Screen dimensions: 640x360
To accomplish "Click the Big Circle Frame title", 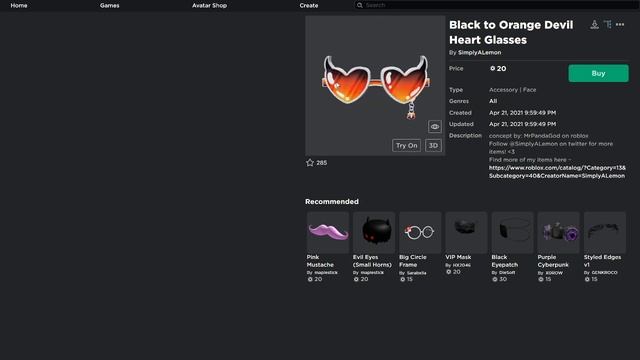I will coord(413,261).
